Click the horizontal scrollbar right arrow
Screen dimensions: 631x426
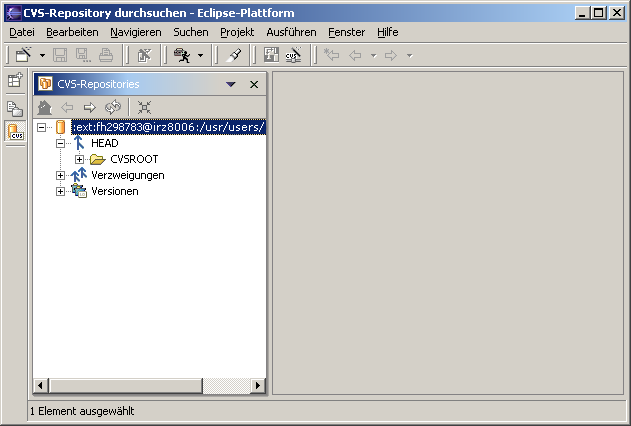click(x=258, y=385)
